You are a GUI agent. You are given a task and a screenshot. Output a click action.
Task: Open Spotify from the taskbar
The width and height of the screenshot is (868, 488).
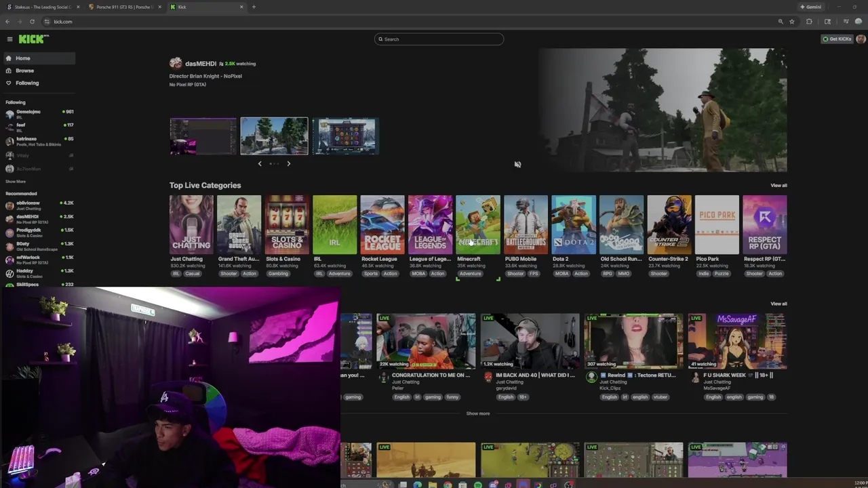(x=478, y=485)
